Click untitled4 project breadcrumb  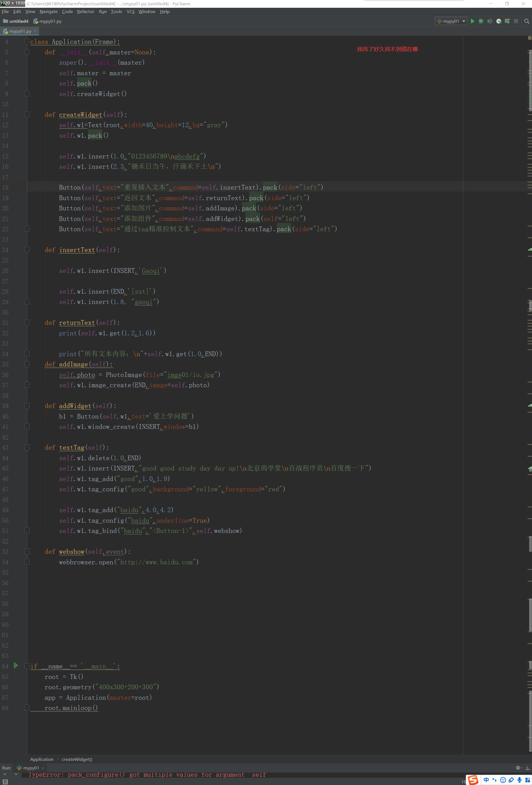tap(16, 21)
